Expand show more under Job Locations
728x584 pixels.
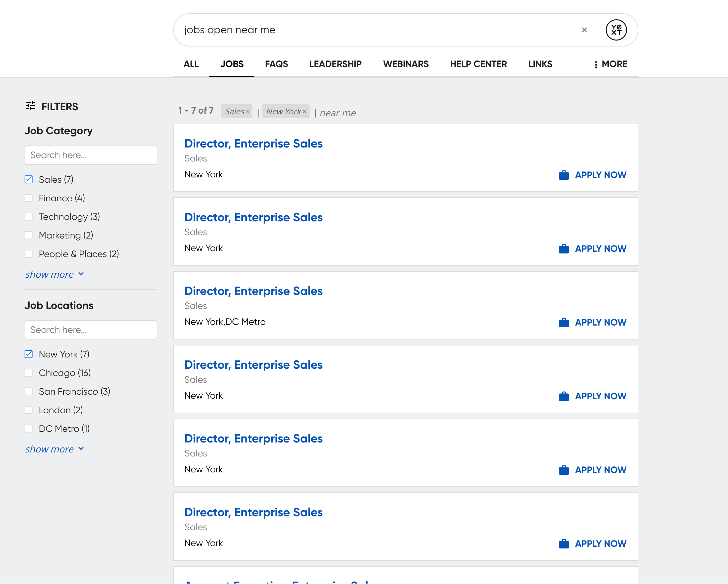click(x=54, y=449)
